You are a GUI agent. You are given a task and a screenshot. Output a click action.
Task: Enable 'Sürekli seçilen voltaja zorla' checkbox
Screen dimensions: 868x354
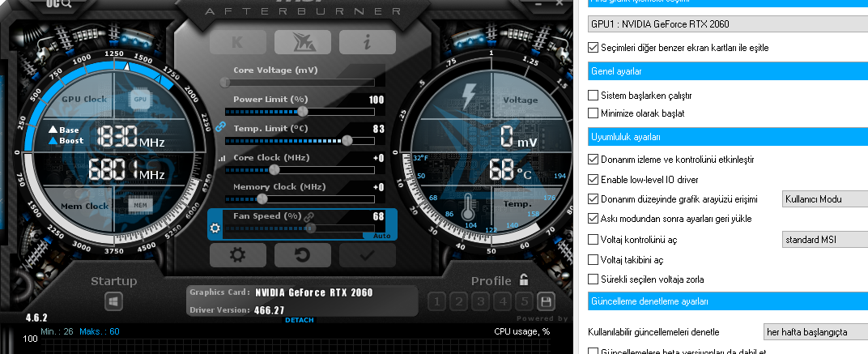[x=593, y=279]
